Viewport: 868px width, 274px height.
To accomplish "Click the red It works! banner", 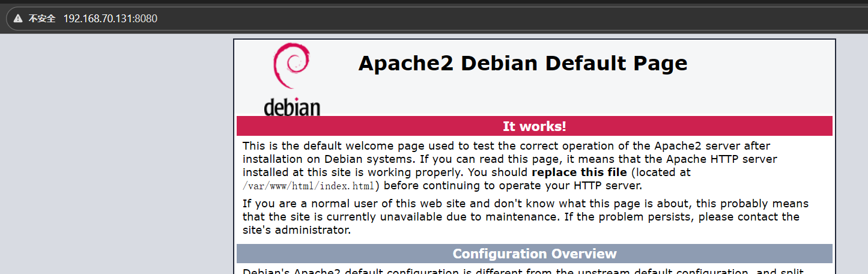I will 535,126.
